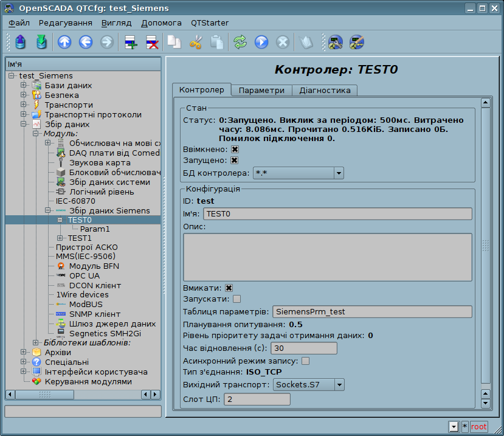Screen dimensions: 504x436
Task: Navigate back with the left arrow icon
Action: (86, 42)
